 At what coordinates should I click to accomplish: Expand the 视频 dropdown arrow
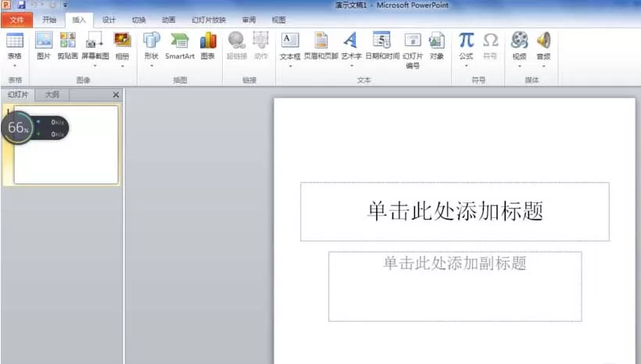pos(519,66)
